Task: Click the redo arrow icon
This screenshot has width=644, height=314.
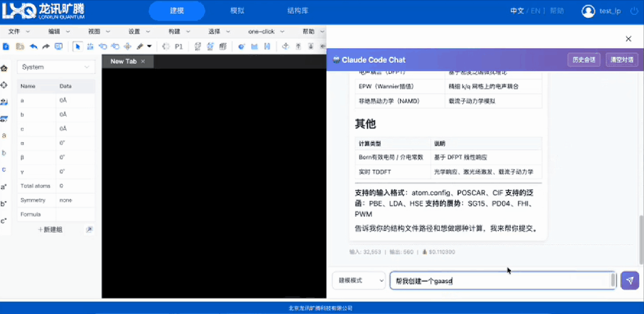Action: pos(46,47)
